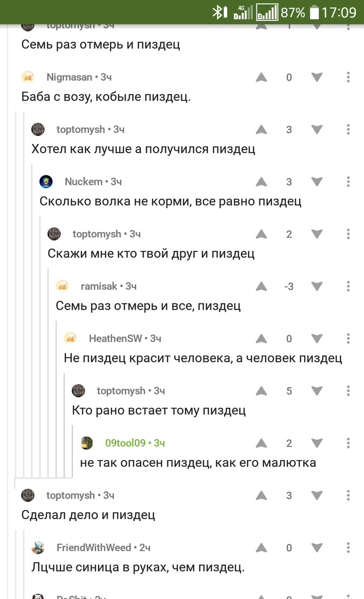Screen dimensions: 364x599
Task: Open the three-dot menu on Nuckem's comment
Action: point(347,182)
